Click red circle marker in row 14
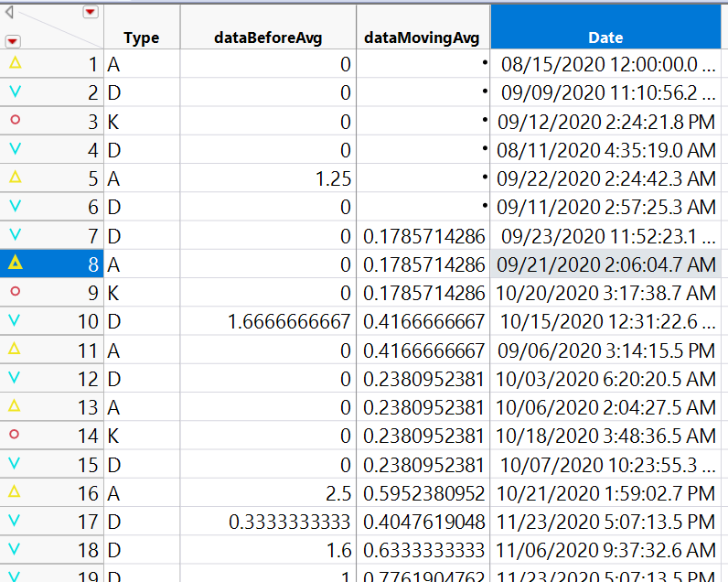Viewport: 728px width, 582px height. click(x=15, y=435)
